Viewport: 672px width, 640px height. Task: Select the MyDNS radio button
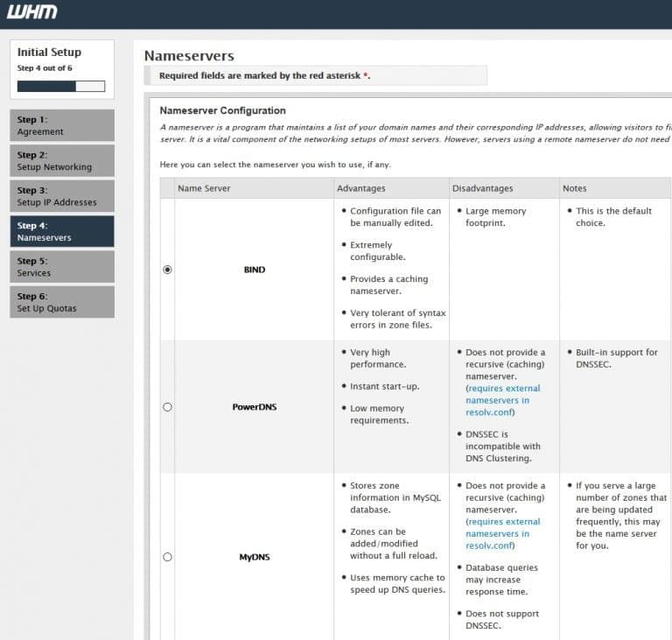(168, 557)
